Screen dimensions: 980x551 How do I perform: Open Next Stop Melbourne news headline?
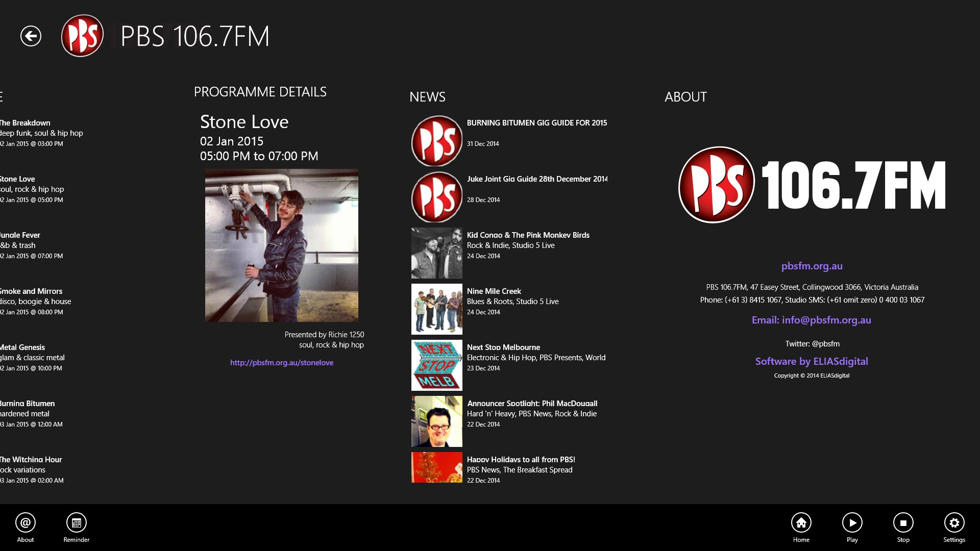503,347
